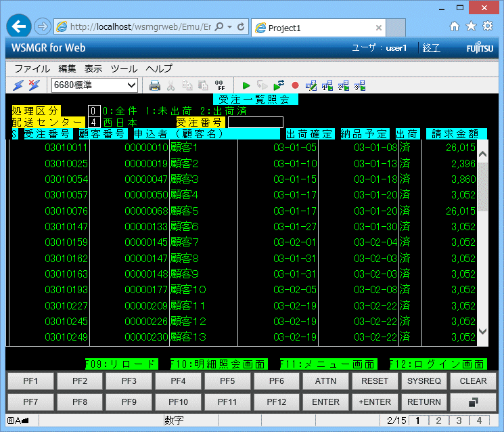
Task: Click the macro 3 shortcut icon
Action: [x=360, y=85]
